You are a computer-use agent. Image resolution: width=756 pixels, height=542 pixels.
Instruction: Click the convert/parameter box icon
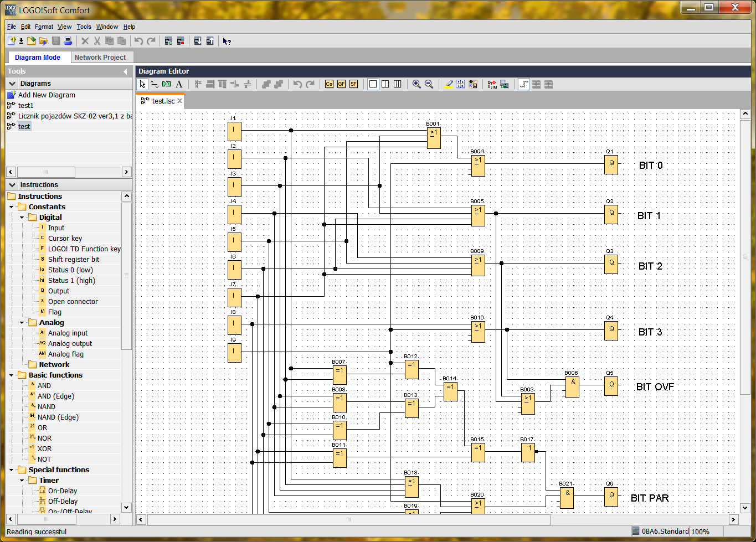pos(473,84)
